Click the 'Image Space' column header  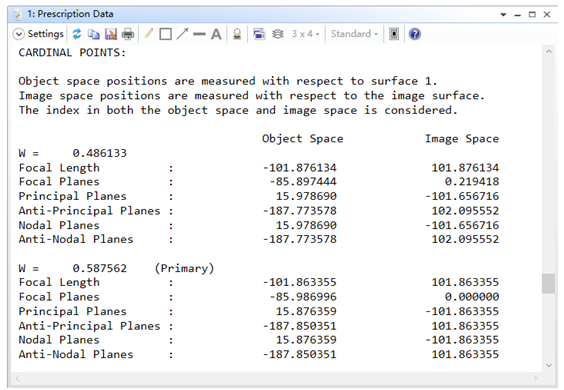coord(462,139)
